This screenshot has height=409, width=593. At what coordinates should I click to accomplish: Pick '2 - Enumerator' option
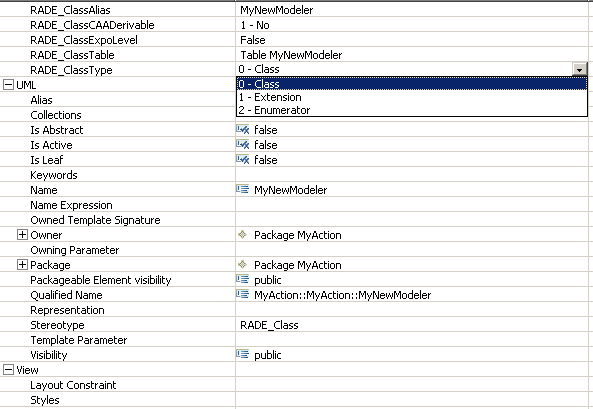point(411,110)
